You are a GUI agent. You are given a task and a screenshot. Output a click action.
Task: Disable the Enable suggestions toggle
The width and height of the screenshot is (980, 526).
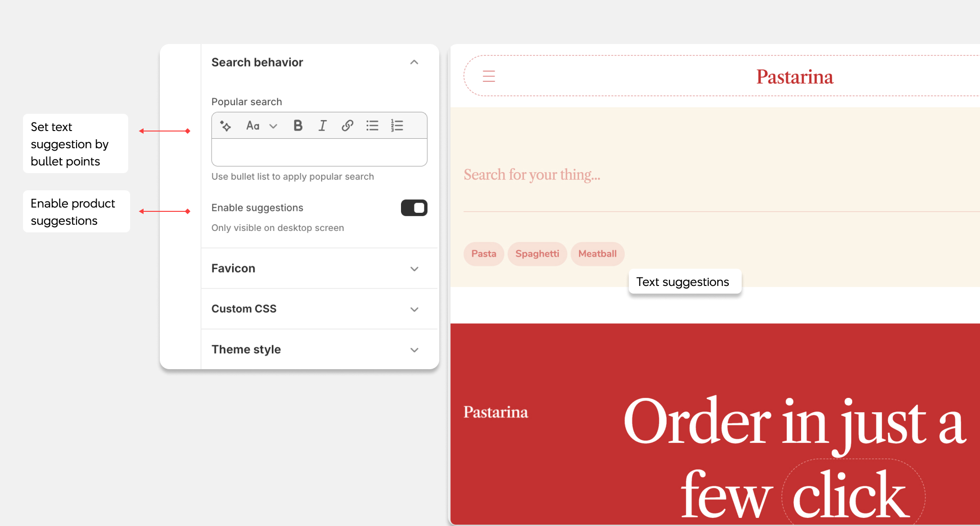[x=413, y=208]
